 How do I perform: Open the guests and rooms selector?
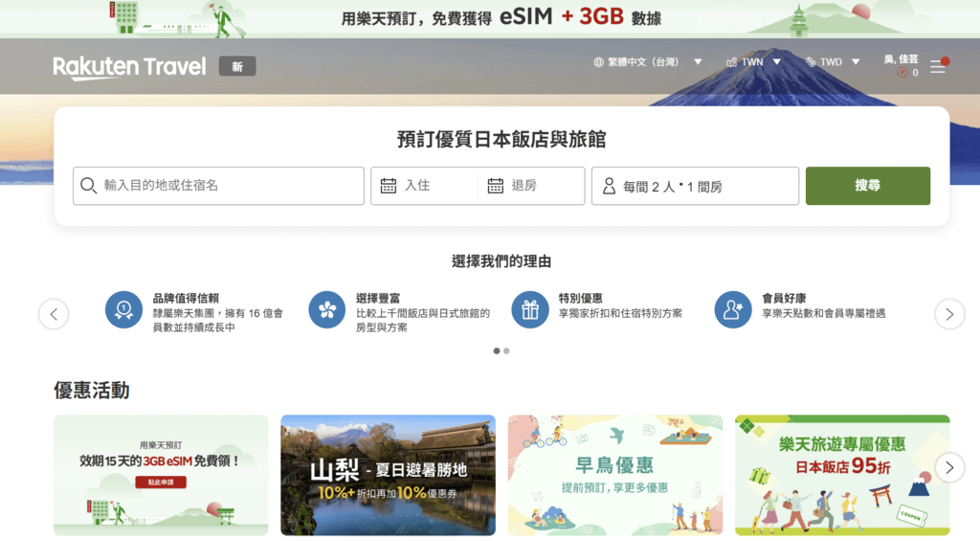click(x=695, y=186)
